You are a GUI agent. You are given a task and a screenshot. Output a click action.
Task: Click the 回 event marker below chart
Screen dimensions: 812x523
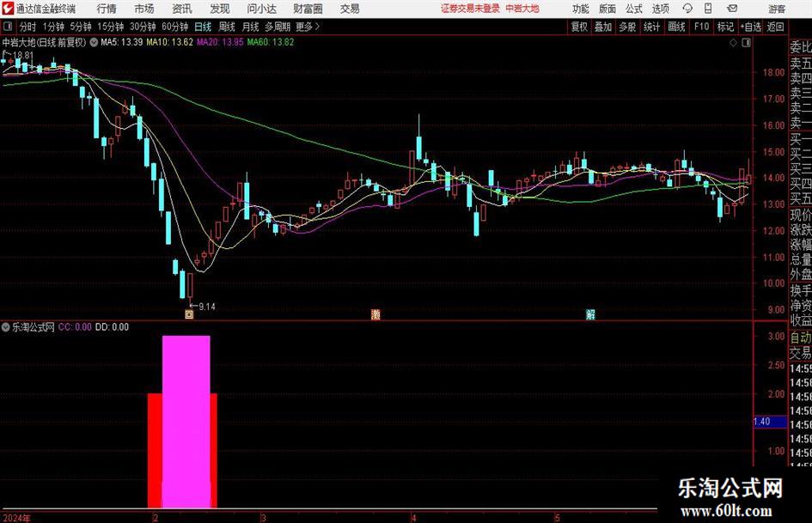coord(189,314)
